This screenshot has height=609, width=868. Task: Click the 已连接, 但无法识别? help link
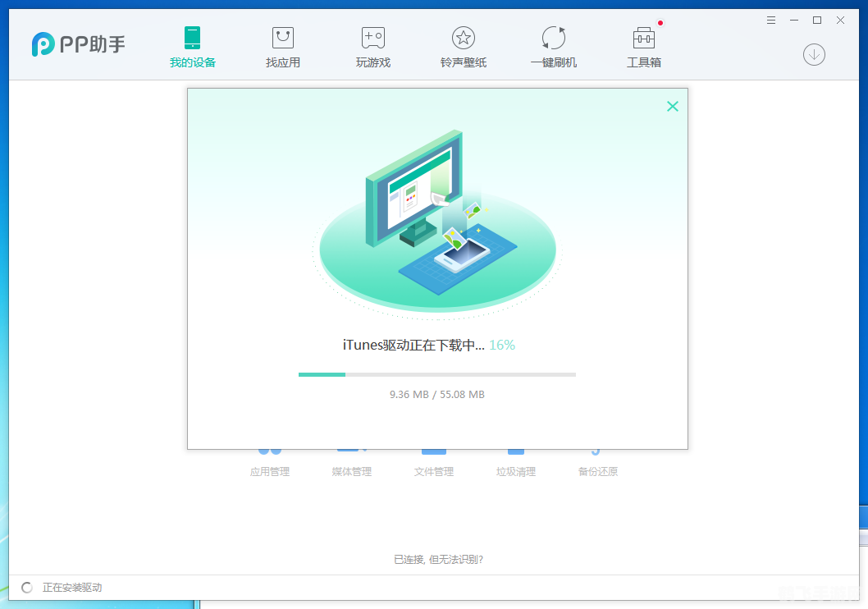437,559
